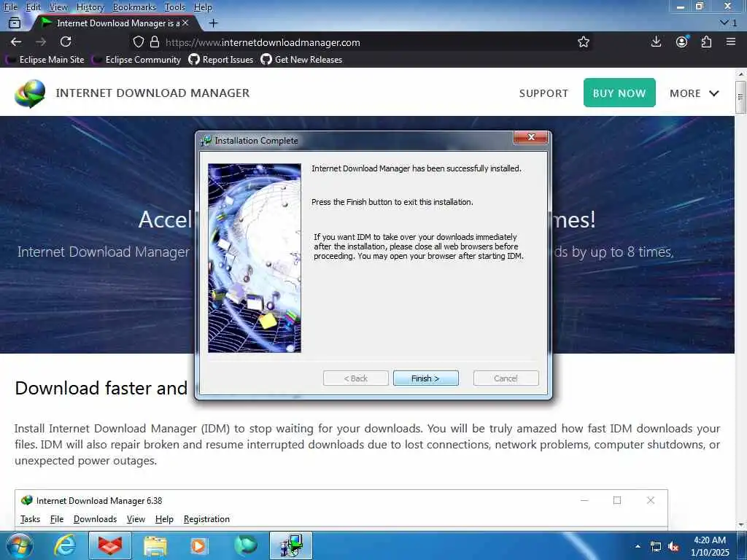
Task: Open the Firefox View icon left of tabs
Action: (15, 23)
